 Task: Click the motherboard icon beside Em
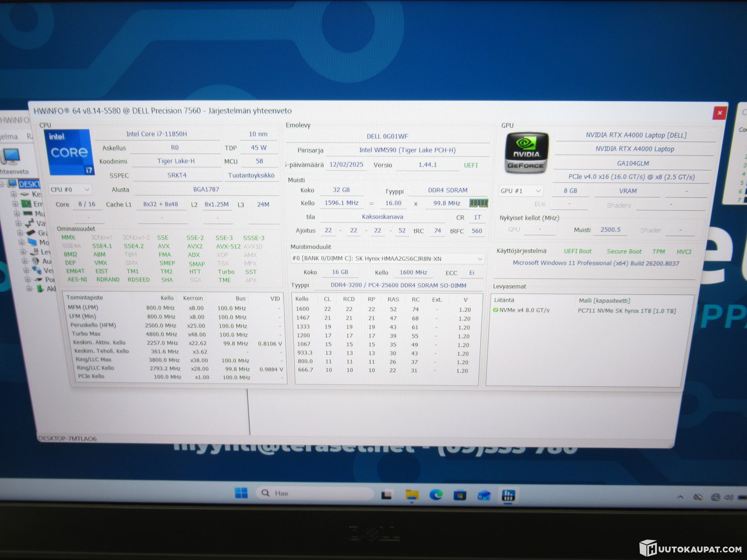click(26, 203)
